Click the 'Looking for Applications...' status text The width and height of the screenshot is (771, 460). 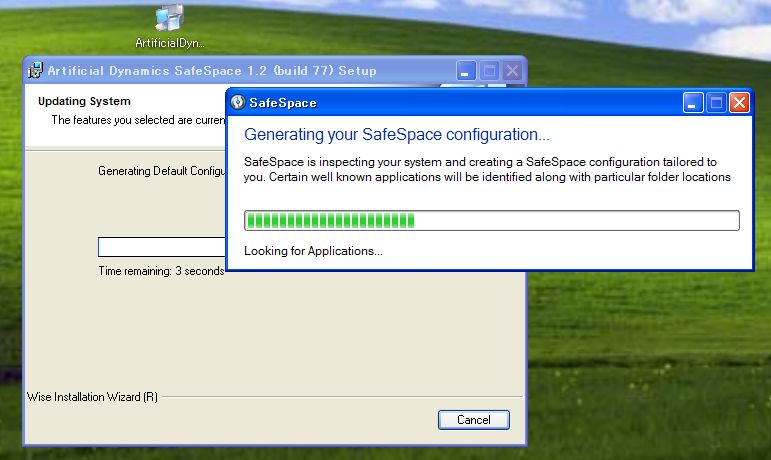(313, 251)
